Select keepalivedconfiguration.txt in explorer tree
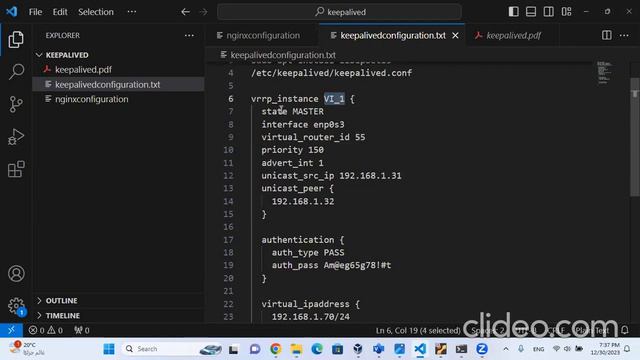 [x=107, y=84]
